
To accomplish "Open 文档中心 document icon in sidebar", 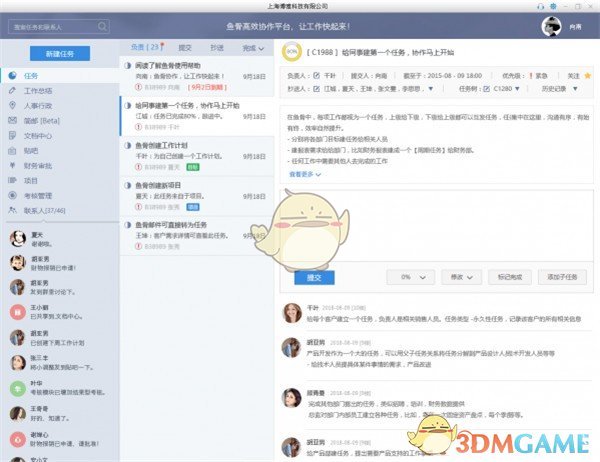I will tap(12, 135).
